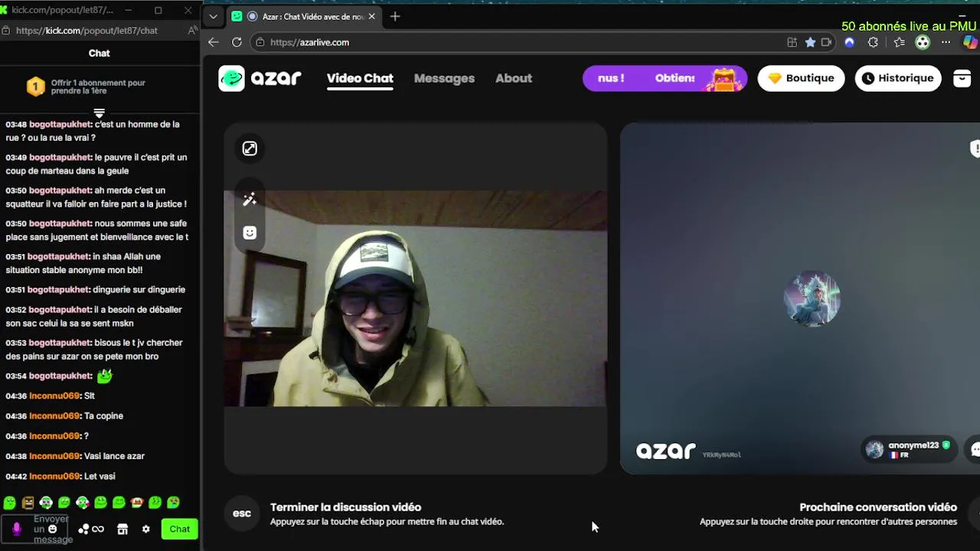
Task: Open the magic wand effects tool
Action: 250,200
